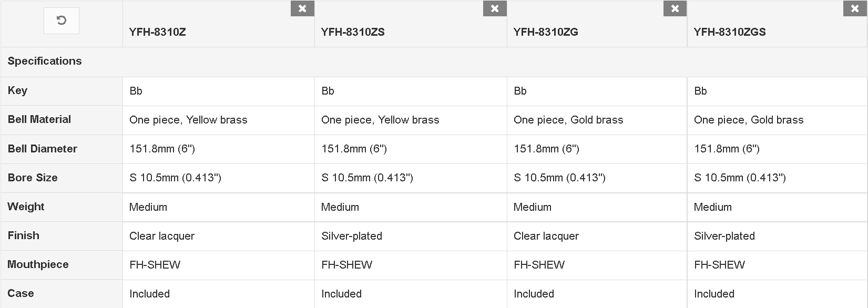Remove YFH-8310ZG column with X icon
This screenshot has width=868, height=308.
click(x=675, y=8)
